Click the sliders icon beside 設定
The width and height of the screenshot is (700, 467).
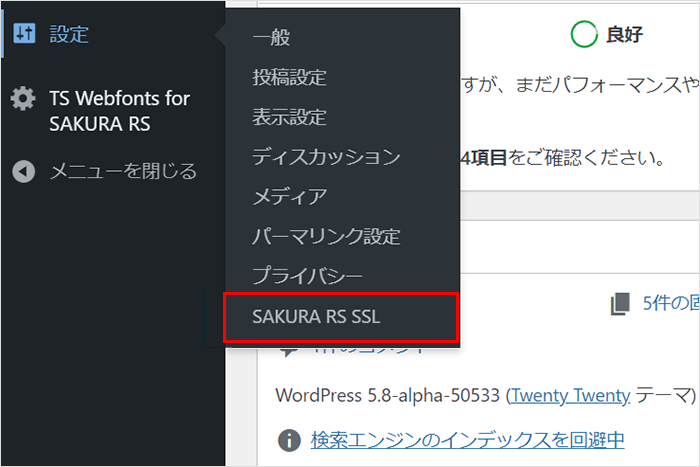24,34
